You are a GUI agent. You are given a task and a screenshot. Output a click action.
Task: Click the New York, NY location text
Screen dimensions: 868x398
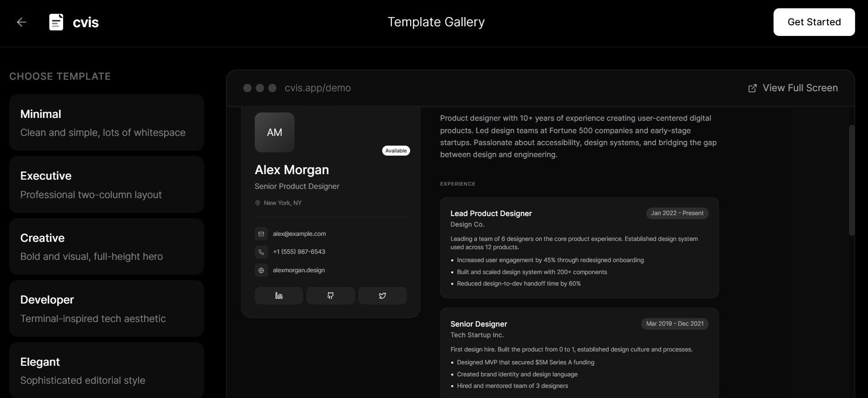pos(282,203)
